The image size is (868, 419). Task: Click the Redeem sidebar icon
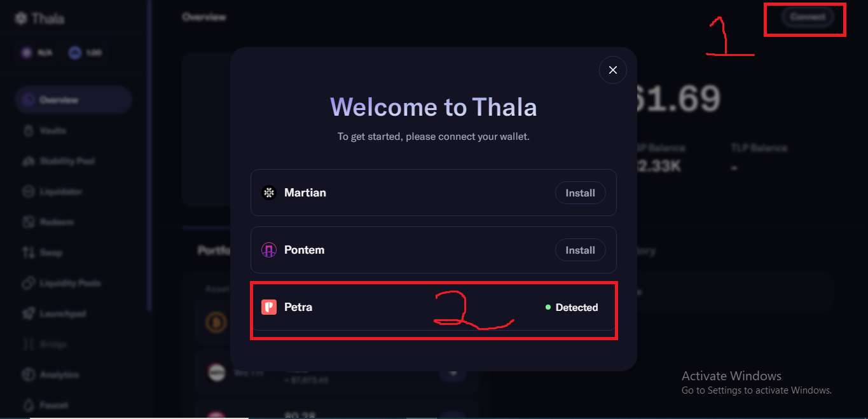[x=28, y=222]
